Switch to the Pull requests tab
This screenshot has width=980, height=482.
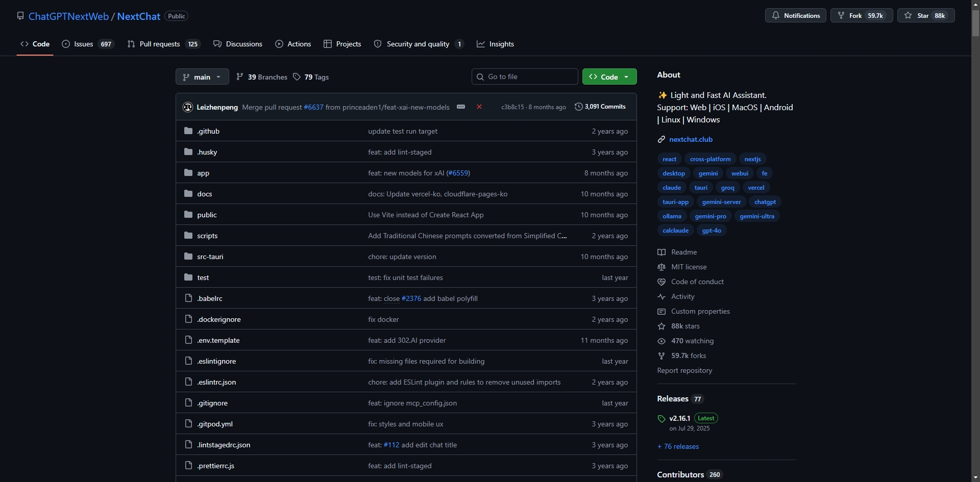click(163, 44)
